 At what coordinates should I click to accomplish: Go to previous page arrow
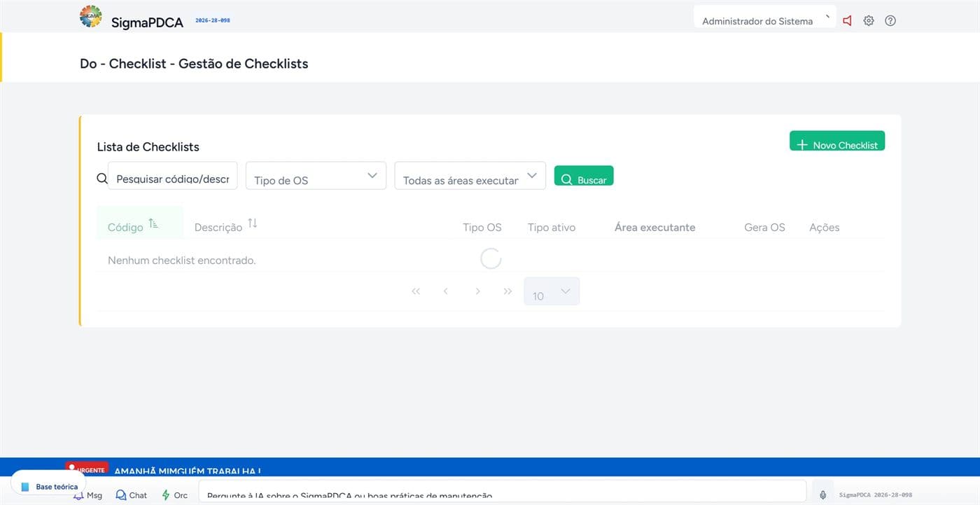coord(446,291)
